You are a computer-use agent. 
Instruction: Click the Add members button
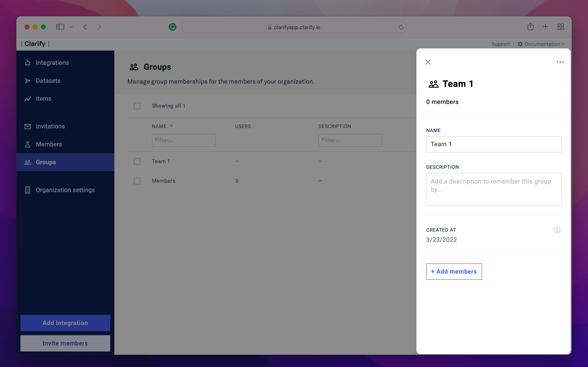point(454,271)
